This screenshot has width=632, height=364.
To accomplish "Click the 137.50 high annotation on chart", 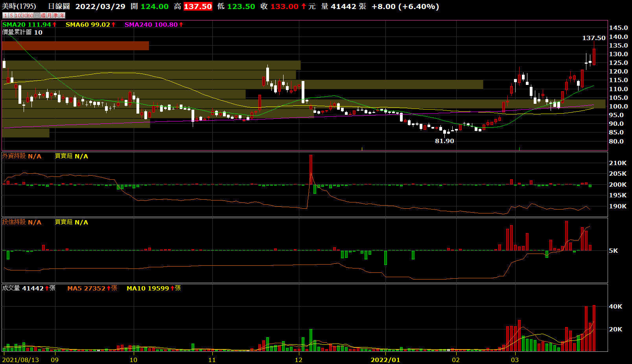I will 594,38.
